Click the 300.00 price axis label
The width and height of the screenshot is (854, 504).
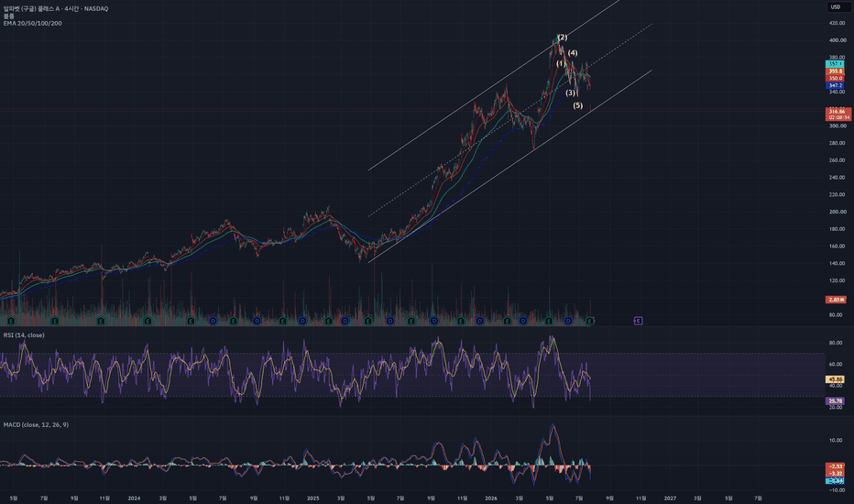tap(838, 126)
